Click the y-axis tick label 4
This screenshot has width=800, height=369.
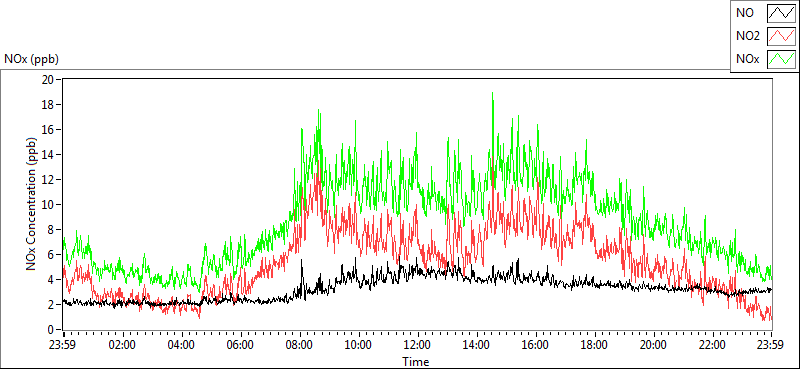(x=51, y=280)
